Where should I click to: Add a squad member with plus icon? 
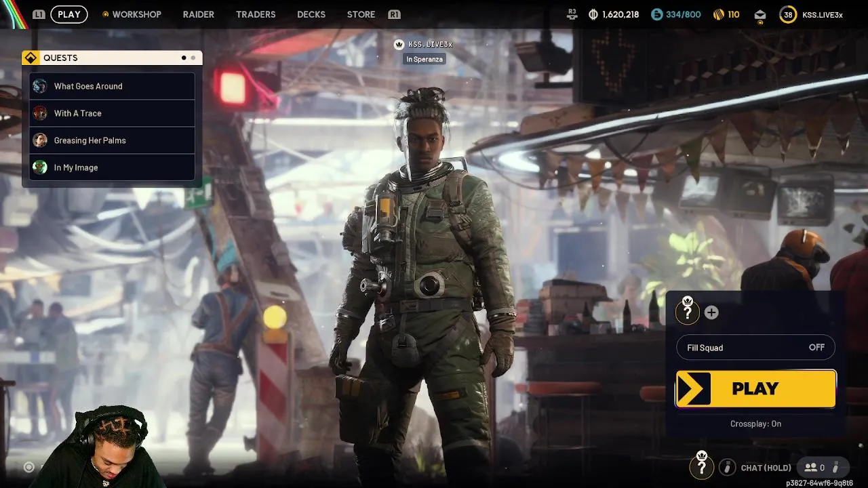(711, 312)
